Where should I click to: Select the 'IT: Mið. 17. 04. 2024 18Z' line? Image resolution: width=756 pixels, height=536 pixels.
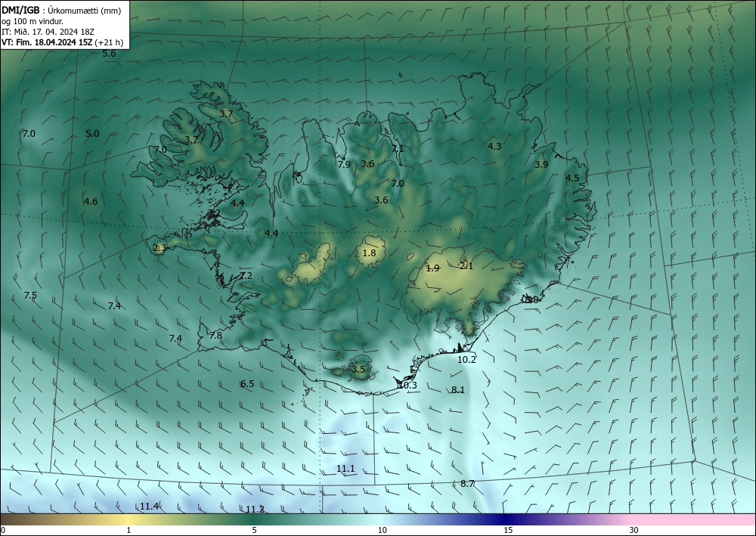(48, 32)
